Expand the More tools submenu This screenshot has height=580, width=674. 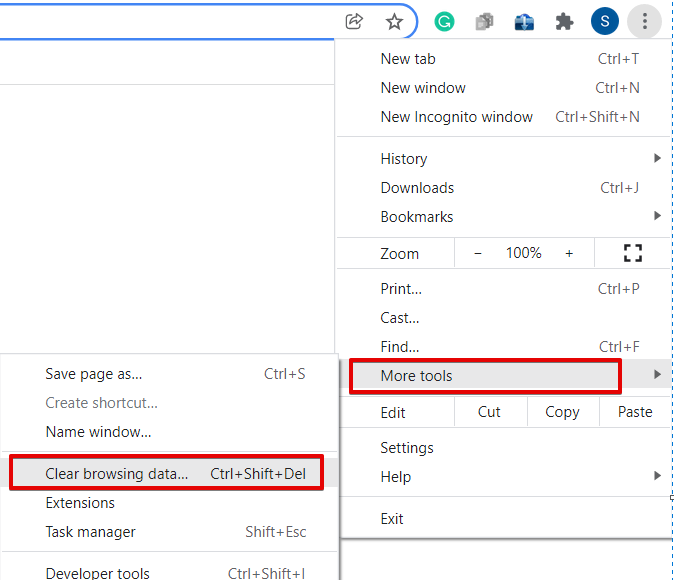click(x=506, y=375)
